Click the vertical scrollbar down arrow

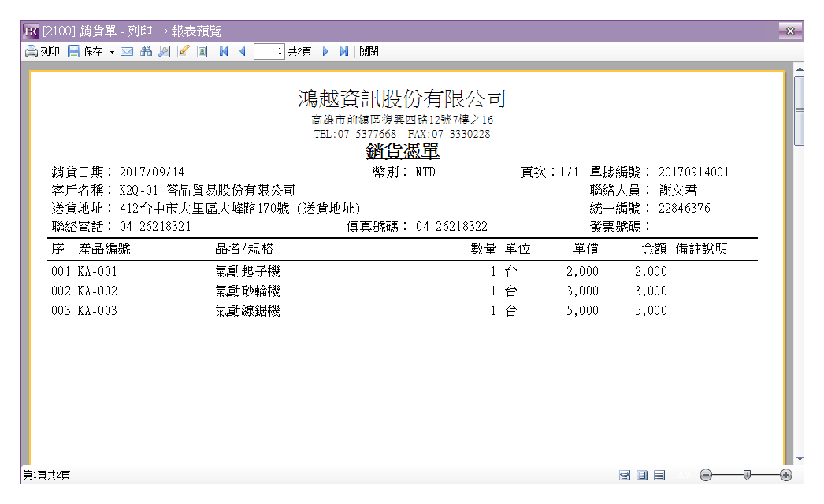pyautogui.click(x=800, y=459)
